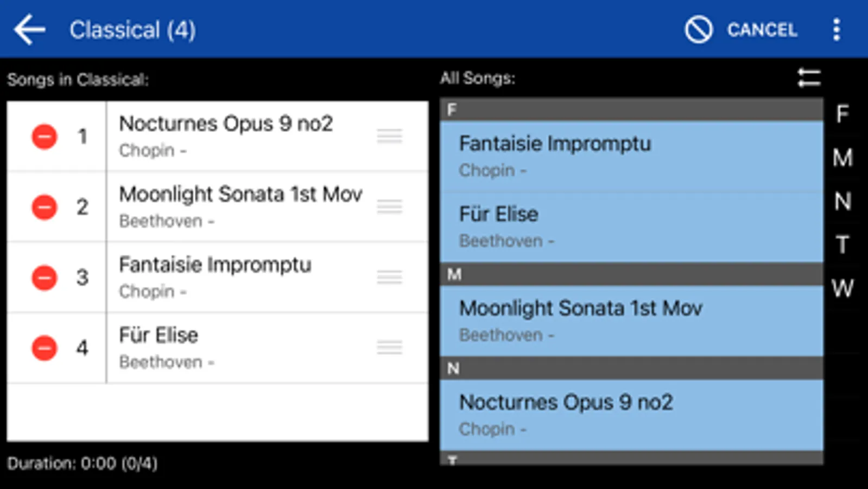Jump to letter T in index
Image resolution: width=868 pixels, height=489 pixels.
[x=842, y=245]
